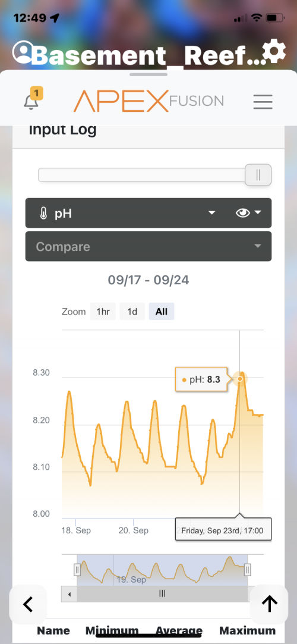Click the date range slider handle
Image resolution: width=297 pixels, height=644 pixels.
coord(258,175)
